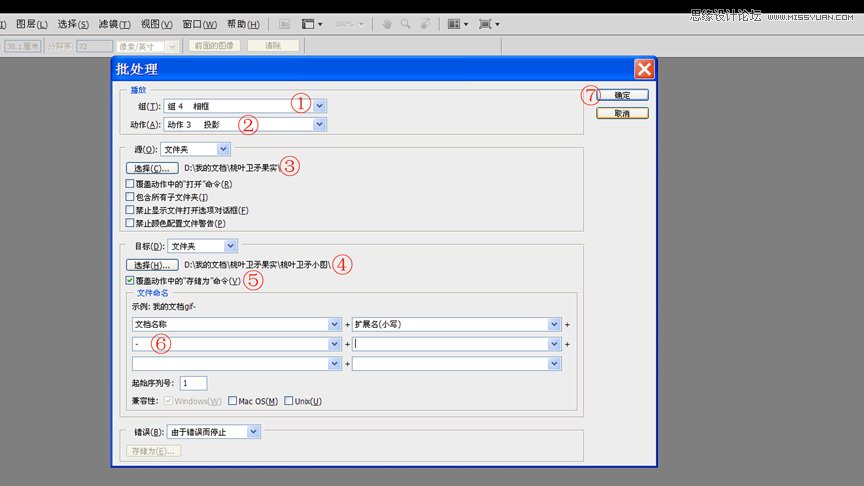
Task: Select the Rotate View tool icon
Action: pyautogui.click(x=425, y=24)
